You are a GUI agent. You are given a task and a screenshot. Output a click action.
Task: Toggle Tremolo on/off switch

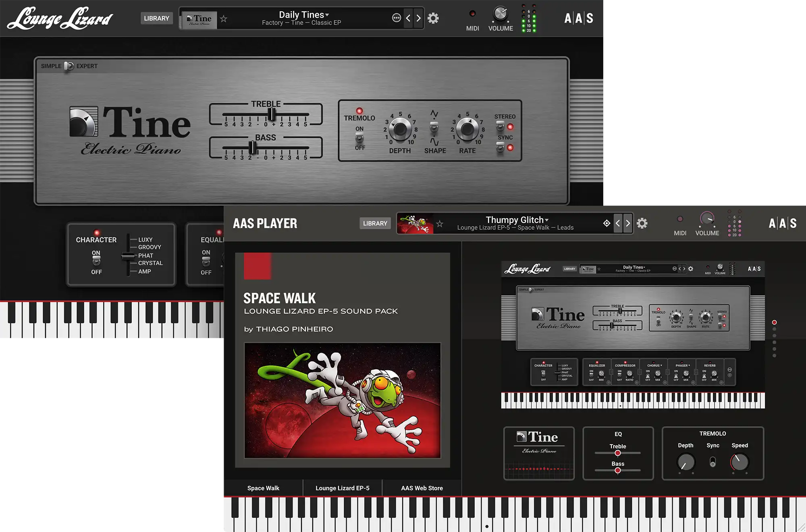pyautogui.click(x=359, y=138)
